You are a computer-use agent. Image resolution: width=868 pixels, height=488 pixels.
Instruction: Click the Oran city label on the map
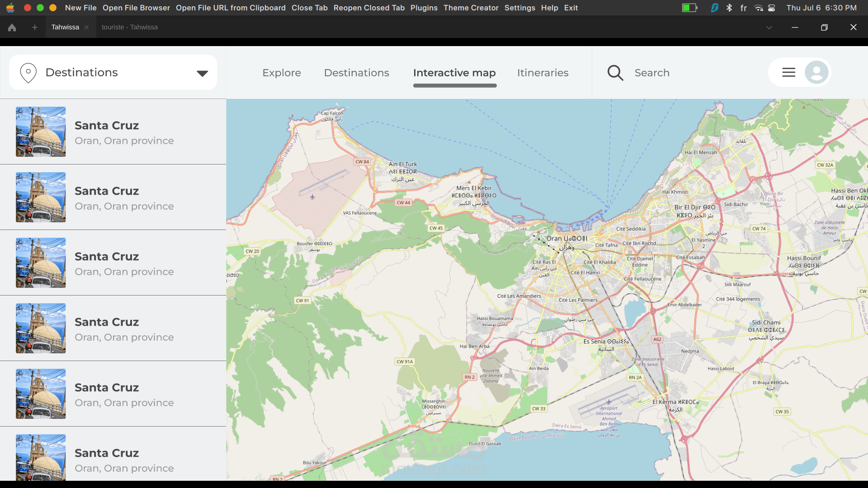[554, 239]
